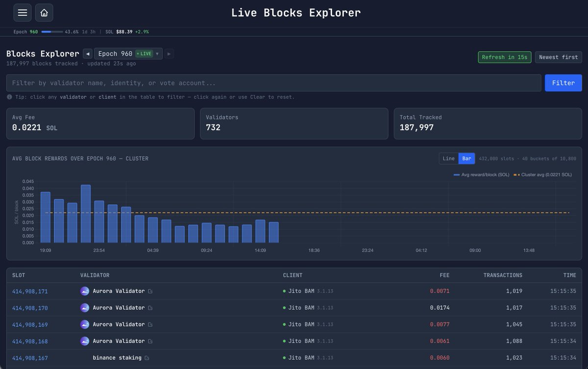Click the blue Filter button
The height and width of the screenshot is (369, 588).
(x=563, y=83)
